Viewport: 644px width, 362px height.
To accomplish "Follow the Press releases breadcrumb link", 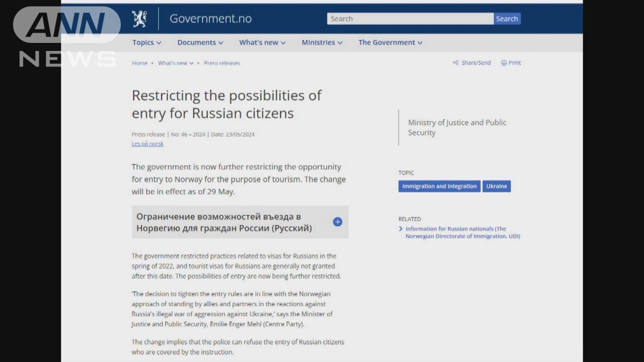I will coord(222,63).
